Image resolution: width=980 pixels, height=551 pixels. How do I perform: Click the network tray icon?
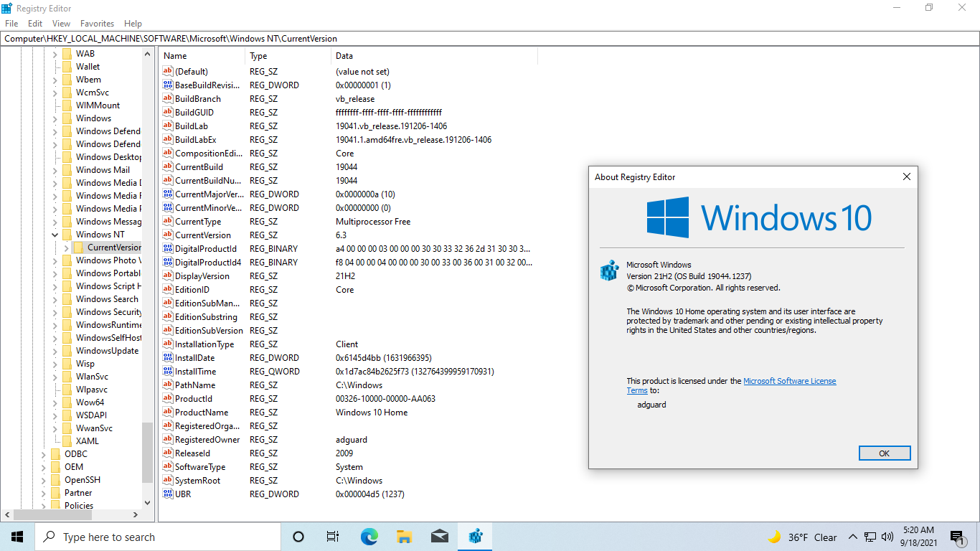click(870, 537)
